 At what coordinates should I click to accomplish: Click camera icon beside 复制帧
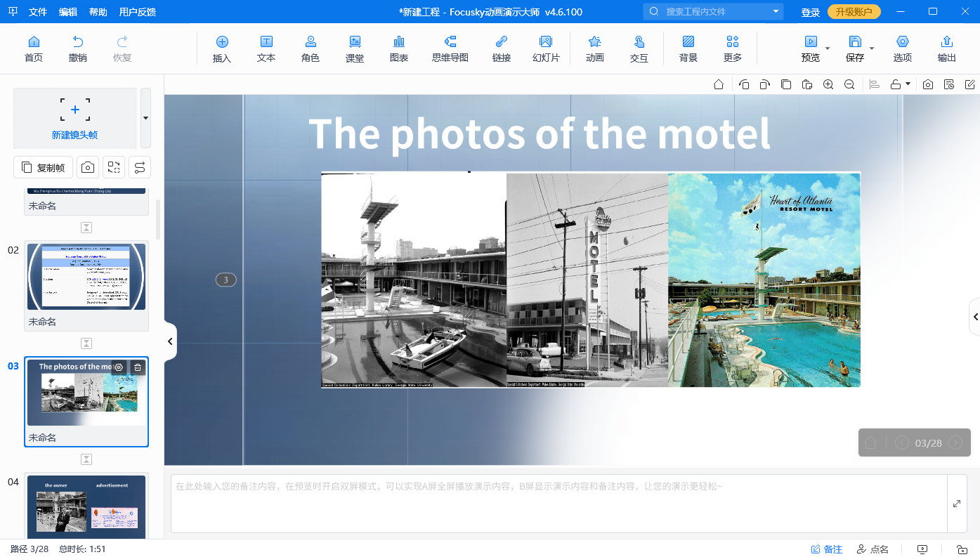pos(88,167)
